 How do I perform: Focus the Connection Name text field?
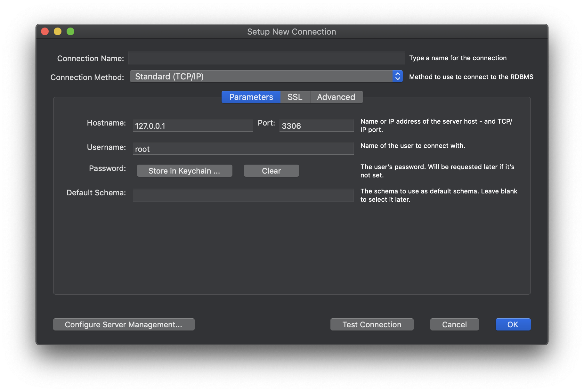point(266,58)
